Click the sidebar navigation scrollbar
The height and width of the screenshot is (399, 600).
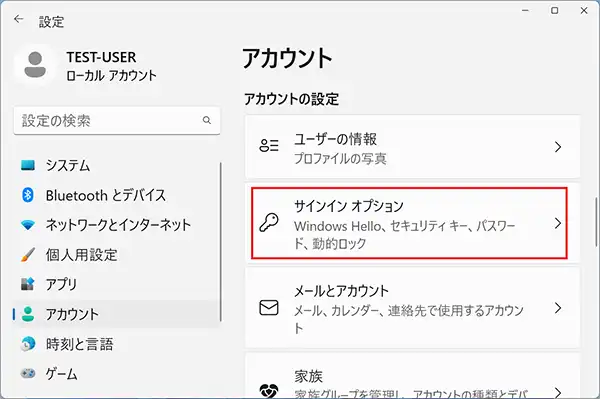coord(221,242)
